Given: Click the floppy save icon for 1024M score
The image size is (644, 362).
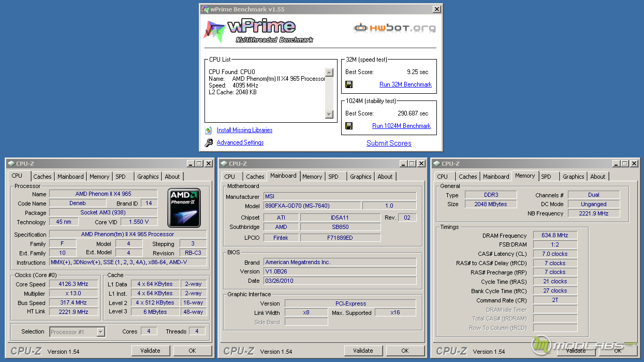Looking at the screenshot, I should 349,126.
